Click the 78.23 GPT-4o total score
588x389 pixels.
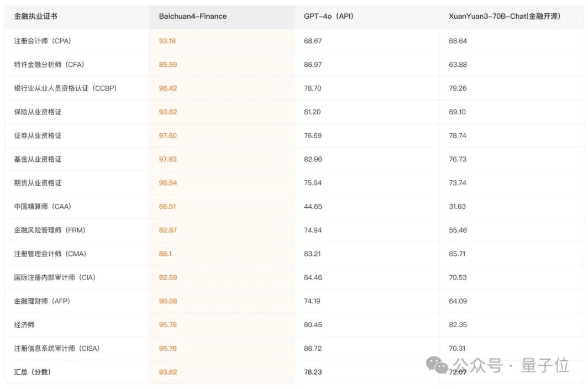tap(313, 372)
